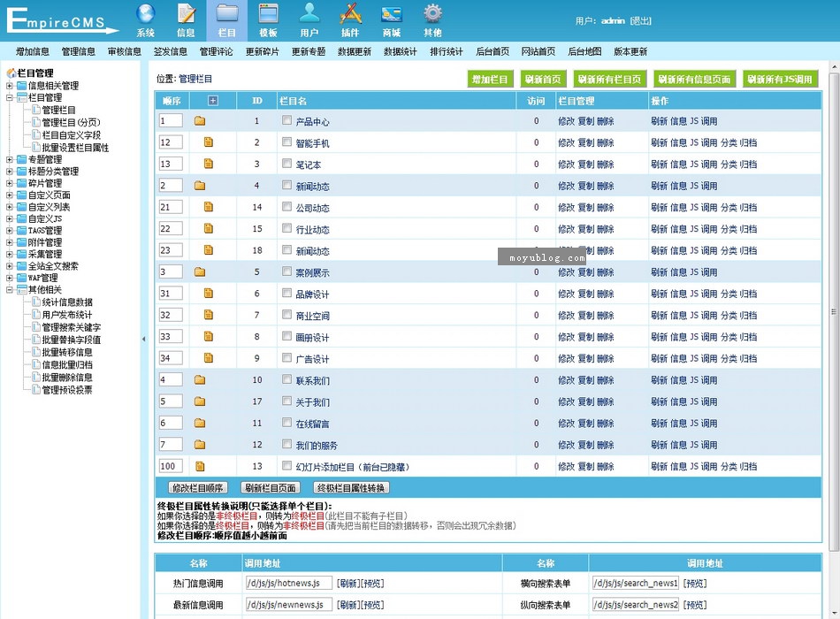Focus the hotnews.js address field

click(289, 583)
